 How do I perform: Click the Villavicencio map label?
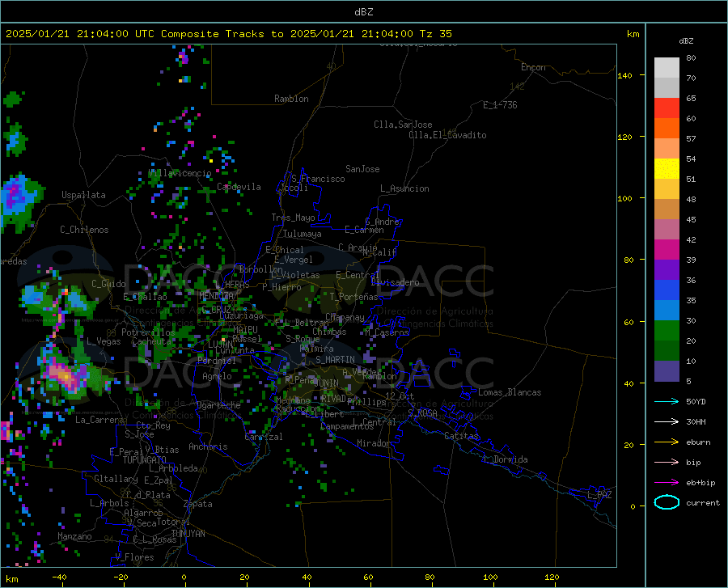pyautogui.click(x=180, y=173)
